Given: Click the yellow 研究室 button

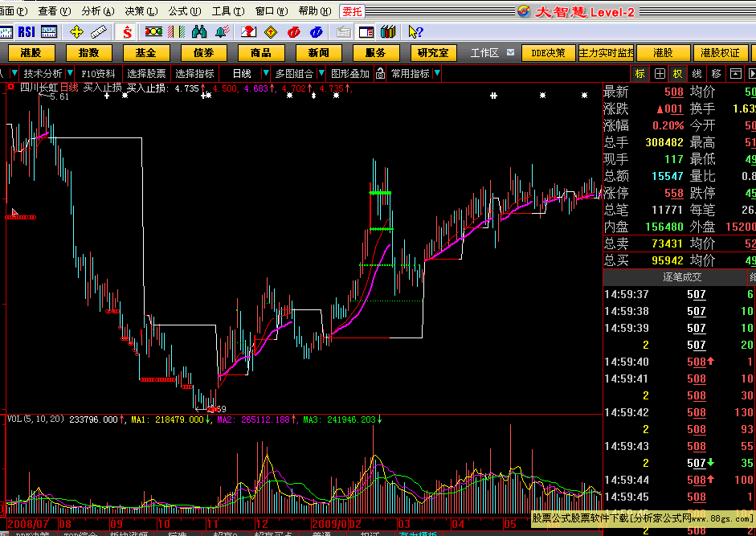Looking at the screenshot, I should point(434,52).
